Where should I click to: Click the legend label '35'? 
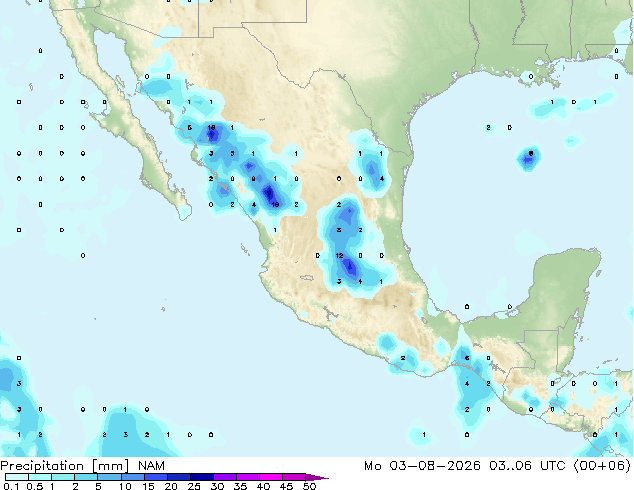click(x=240, y=486)
